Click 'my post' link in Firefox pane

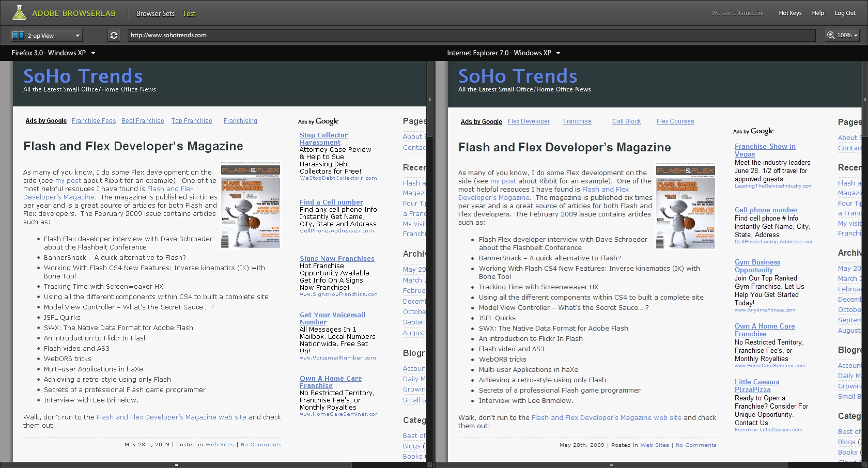pos(68,181)
